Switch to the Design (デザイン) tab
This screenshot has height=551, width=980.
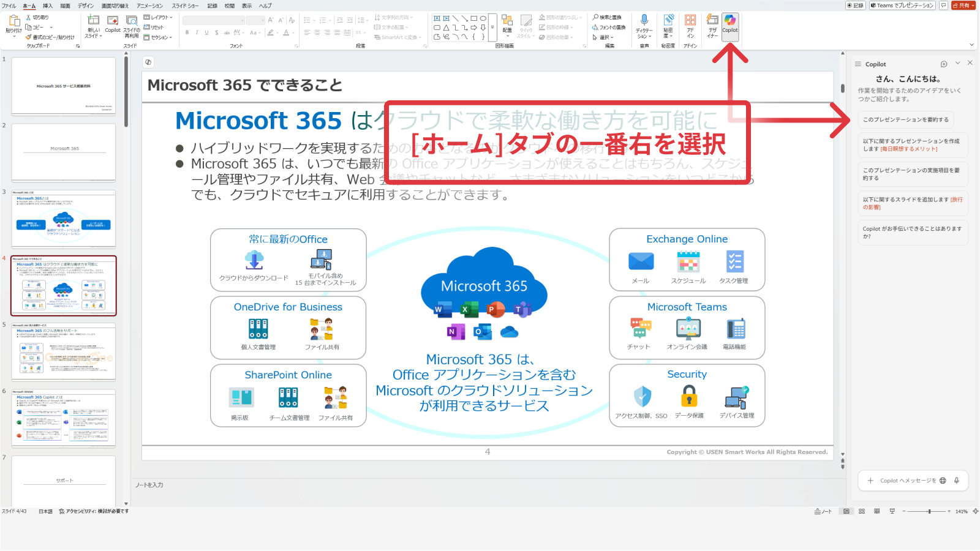86,6
